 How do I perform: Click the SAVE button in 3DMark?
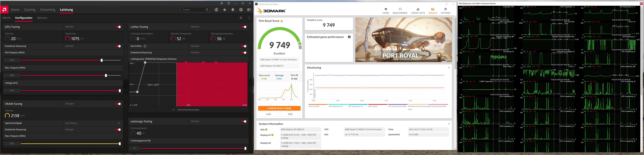290,114
